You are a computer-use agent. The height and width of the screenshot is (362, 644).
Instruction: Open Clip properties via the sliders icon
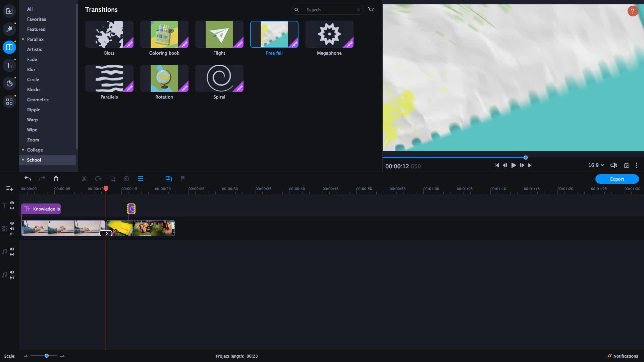click(141, 179)
